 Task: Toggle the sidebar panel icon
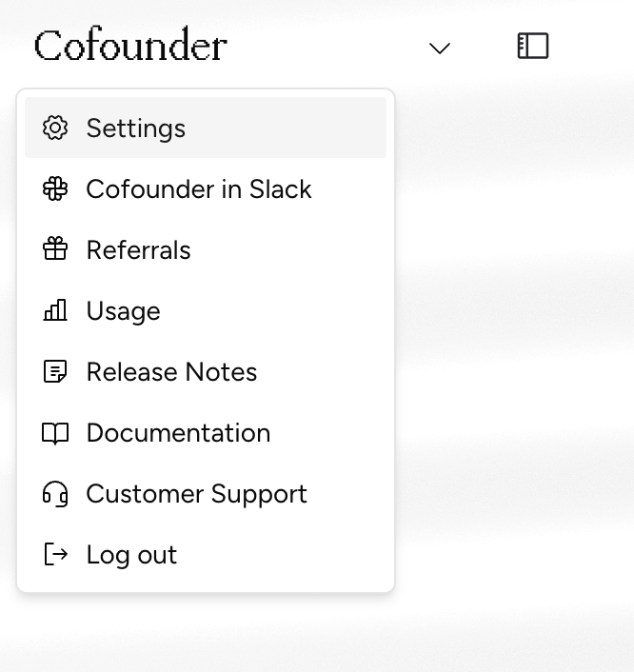click(x=533, y=46)
